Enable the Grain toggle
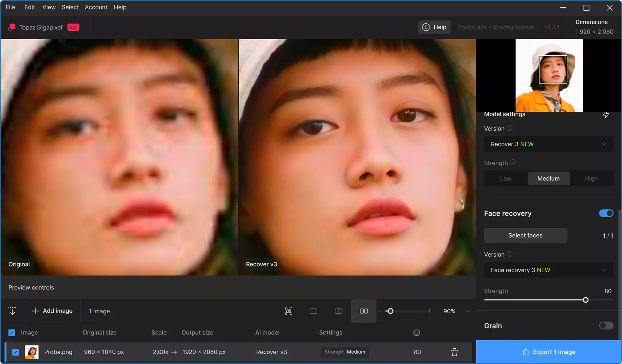Viewport: 622px width, 364px height. pos(606,326)
